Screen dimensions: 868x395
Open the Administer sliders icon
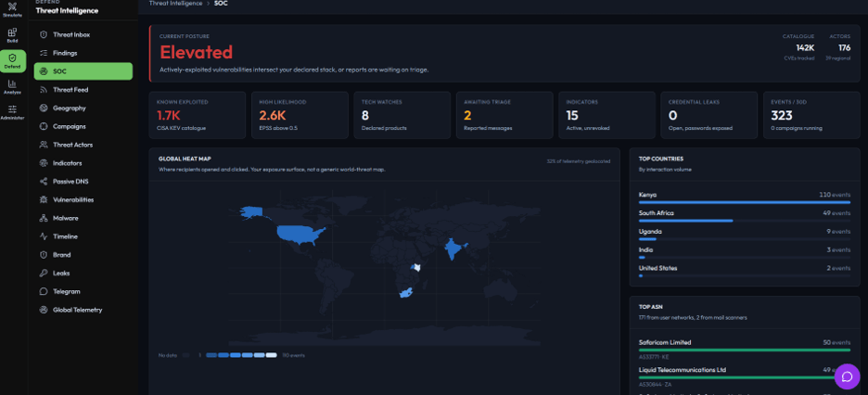[x=12, y=109]
